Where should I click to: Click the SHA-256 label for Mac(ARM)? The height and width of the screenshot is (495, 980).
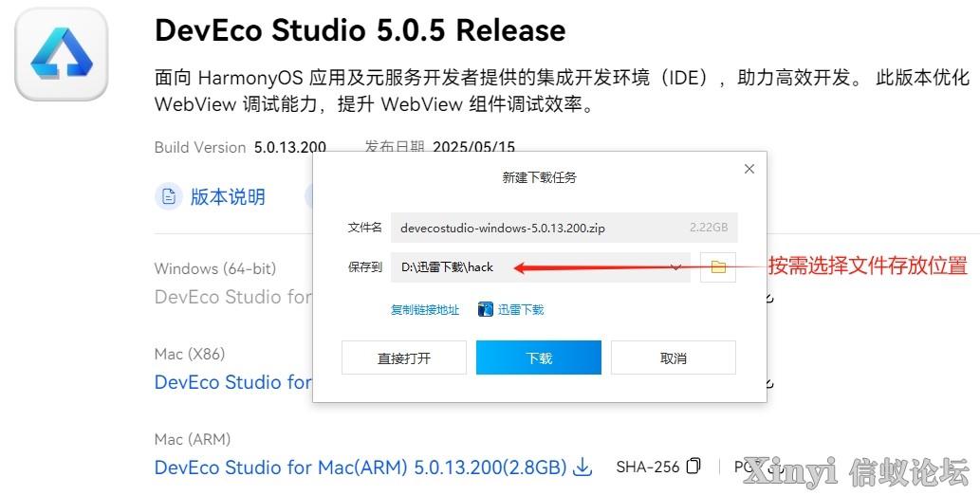[x=648, y=467]
